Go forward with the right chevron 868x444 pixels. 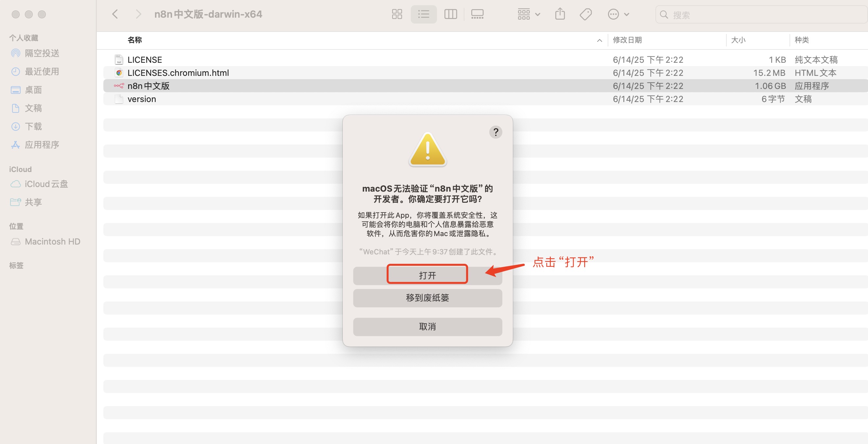(138, 14)
